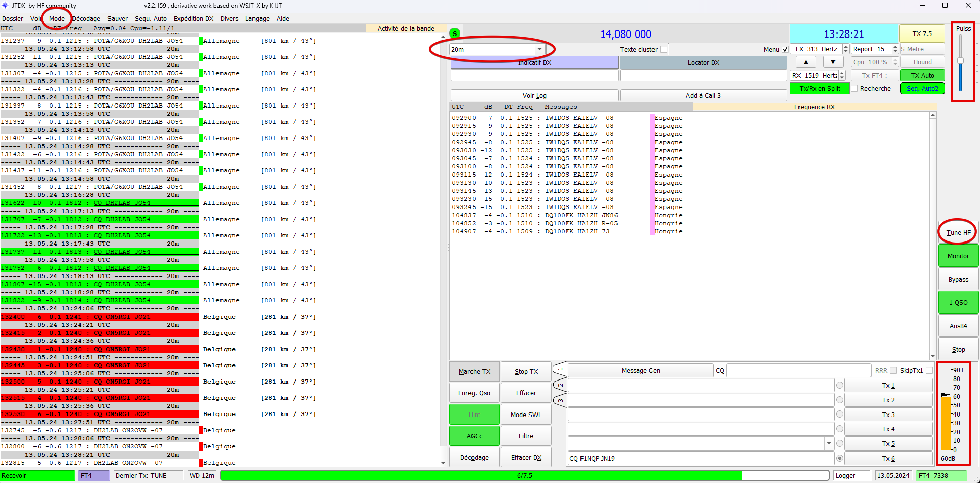Click the Mode SWL button
Image resolution: width=980 pixels, height=483 pixels.
(x=526, y=415)
